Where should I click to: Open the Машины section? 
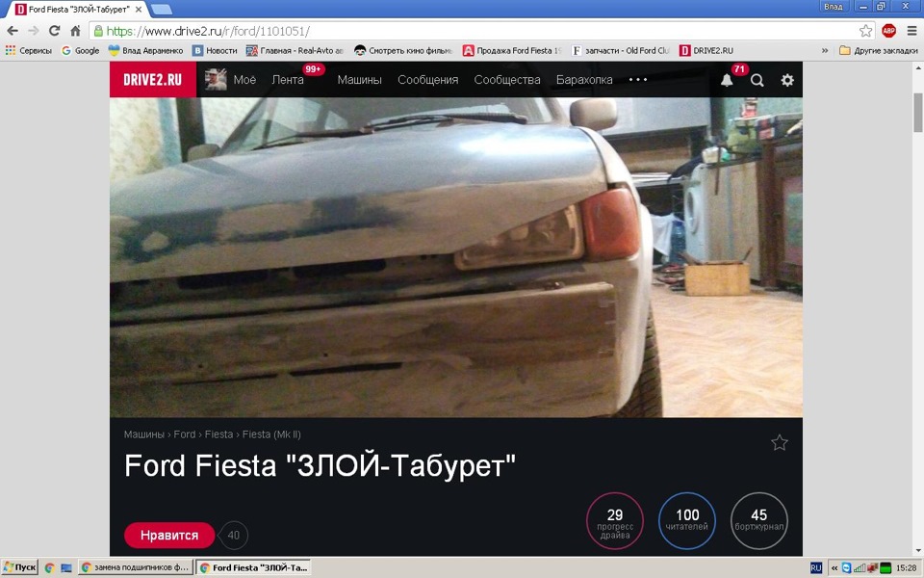[359, 80]
